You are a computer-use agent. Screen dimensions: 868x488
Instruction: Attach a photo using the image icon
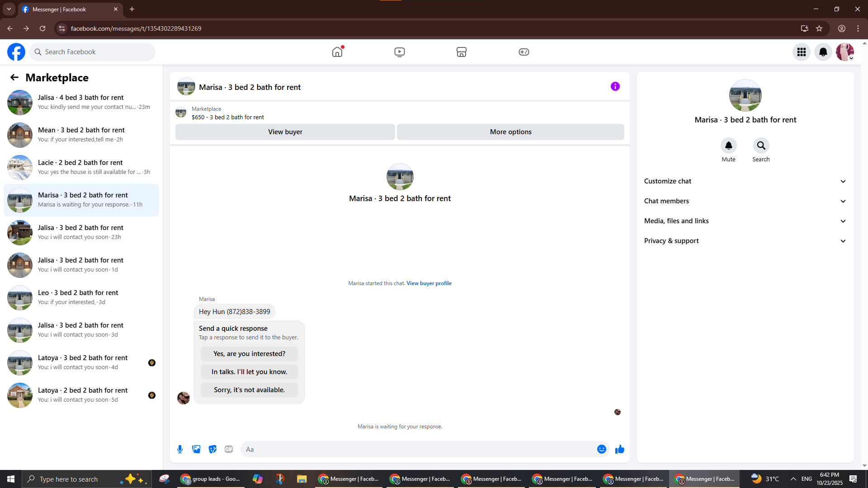click(x=196, y=449)
